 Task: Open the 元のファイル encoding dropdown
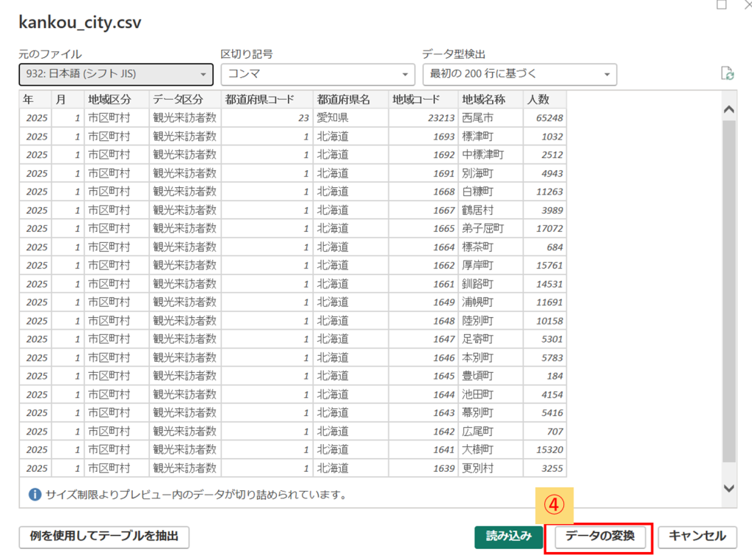(x=116, y=74)
